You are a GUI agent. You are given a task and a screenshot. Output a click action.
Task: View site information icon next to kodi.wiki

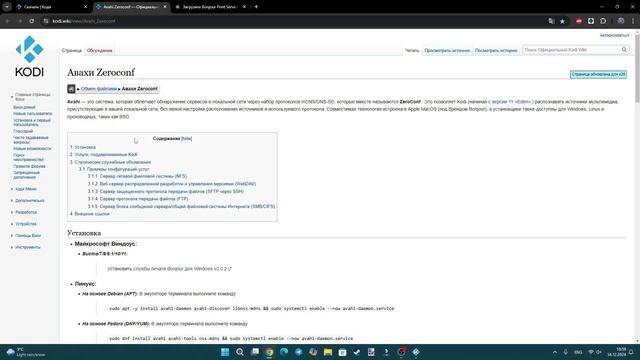(46, 21)
